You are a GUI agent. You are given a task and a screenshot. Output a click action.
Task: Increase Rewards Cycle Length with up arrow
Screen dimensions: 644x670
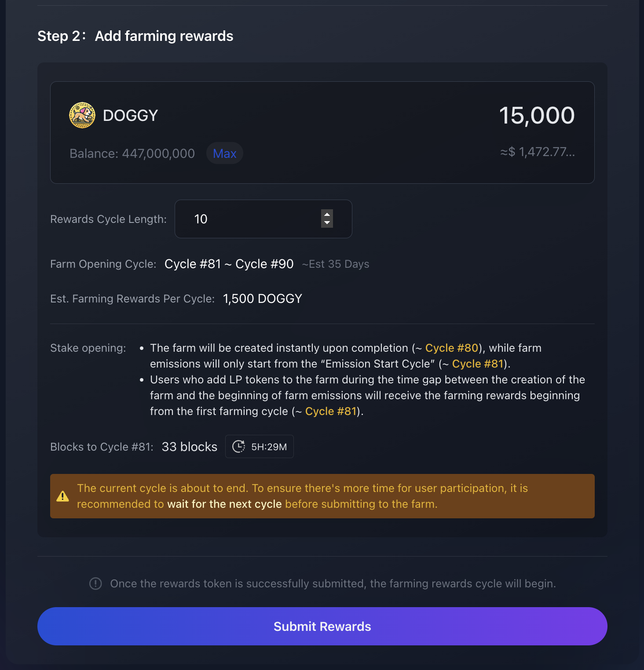tap(327, 215)
